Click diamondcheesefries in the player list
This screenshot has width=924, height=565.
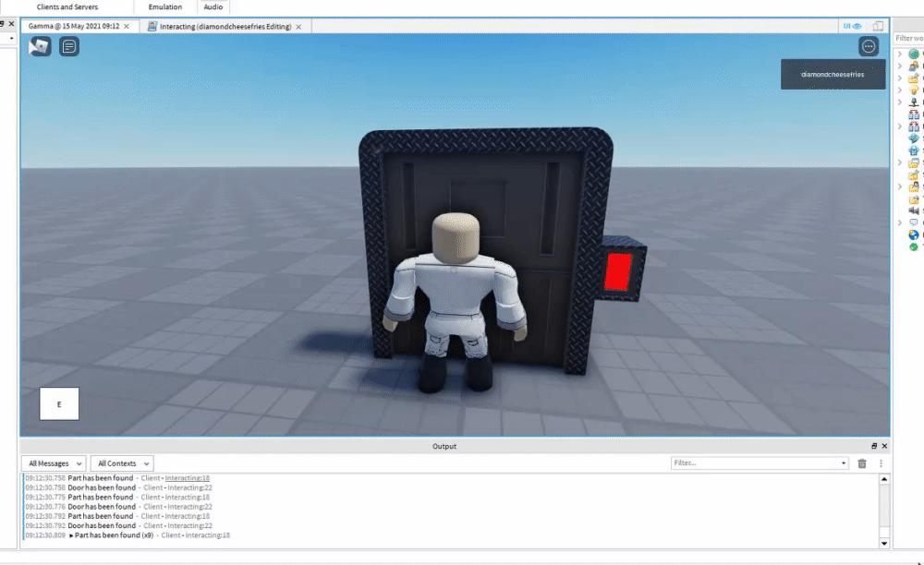(x=833, y=74)
